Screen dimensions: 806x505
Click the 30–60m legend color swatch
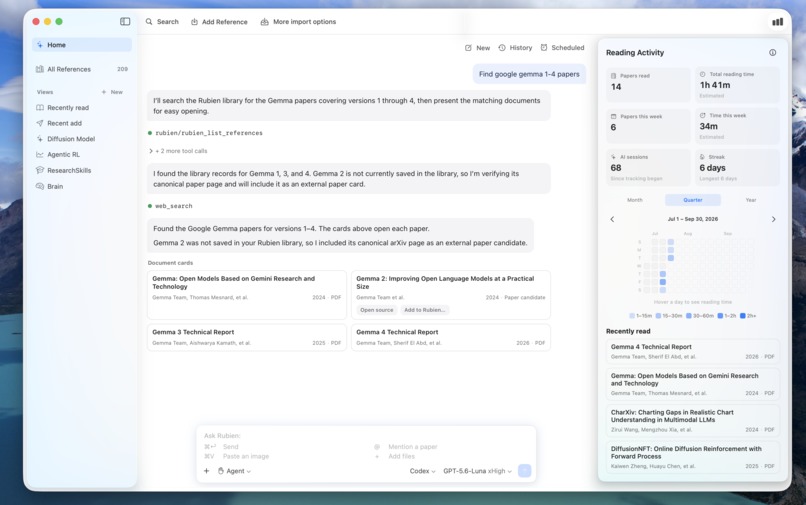[x=689, y=316]
